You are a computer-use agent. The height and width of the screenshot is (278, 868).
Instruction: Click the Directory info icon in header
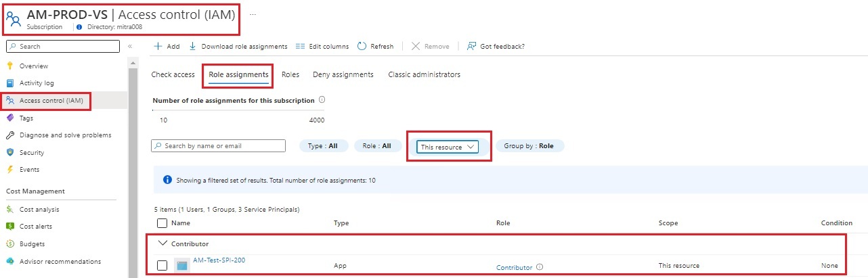tap(79, 27)
